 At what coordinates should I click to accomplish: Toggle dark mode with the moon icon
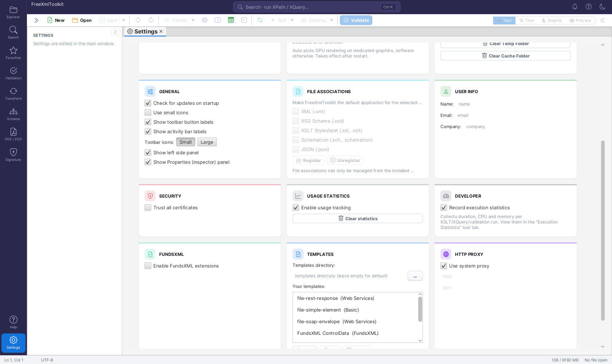[x=603, y=7]
